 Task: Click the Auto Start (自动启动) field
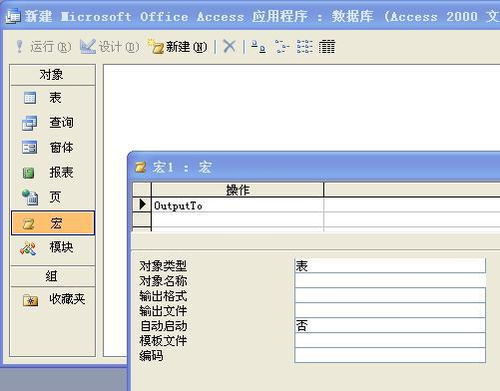pos(390,325)
